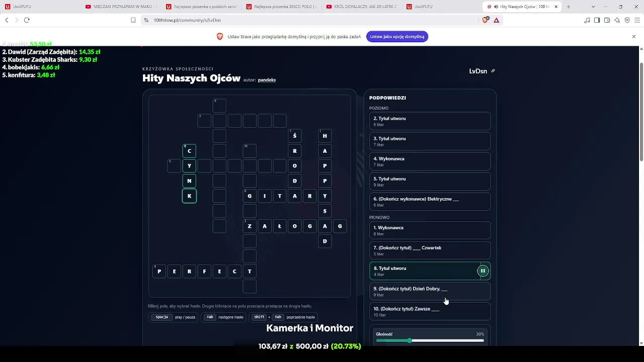Click the 'Kamerka i Monitor' goal text

coord(309,328)
